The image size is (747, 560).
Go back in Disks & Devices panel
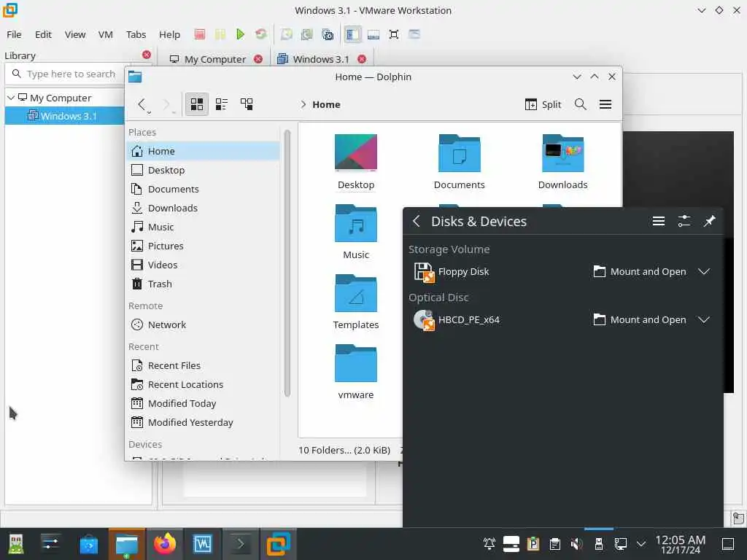(x=417, y=221)
